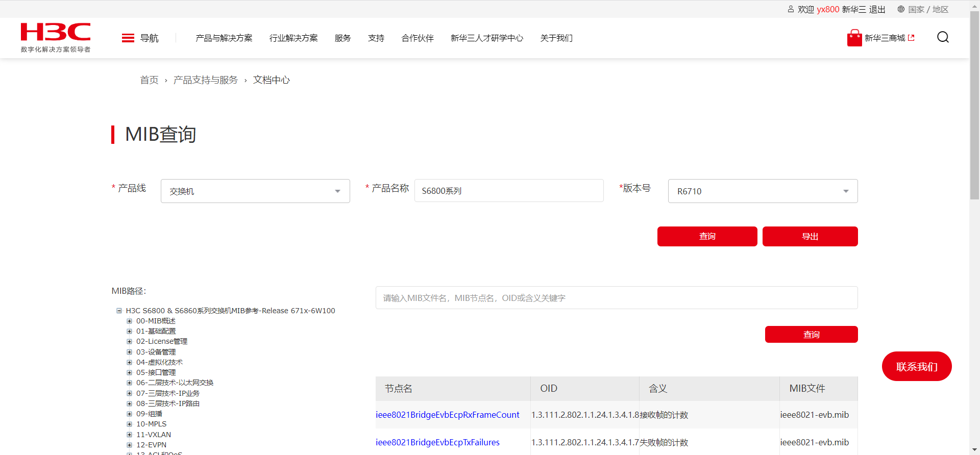Expand the 12-EVPN tree node
This screenshot has height=455, width=980.
[129, 445]
